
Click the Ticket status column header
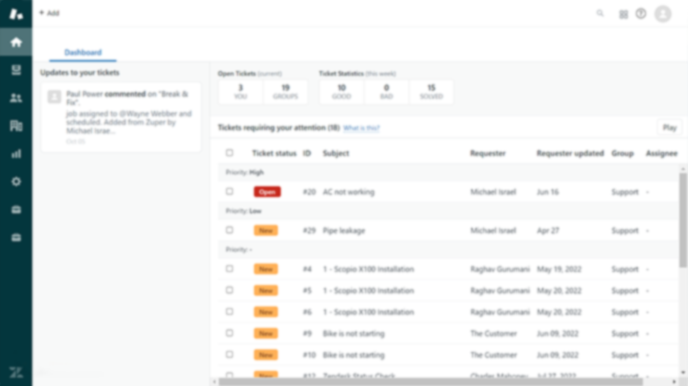[274, 153]
